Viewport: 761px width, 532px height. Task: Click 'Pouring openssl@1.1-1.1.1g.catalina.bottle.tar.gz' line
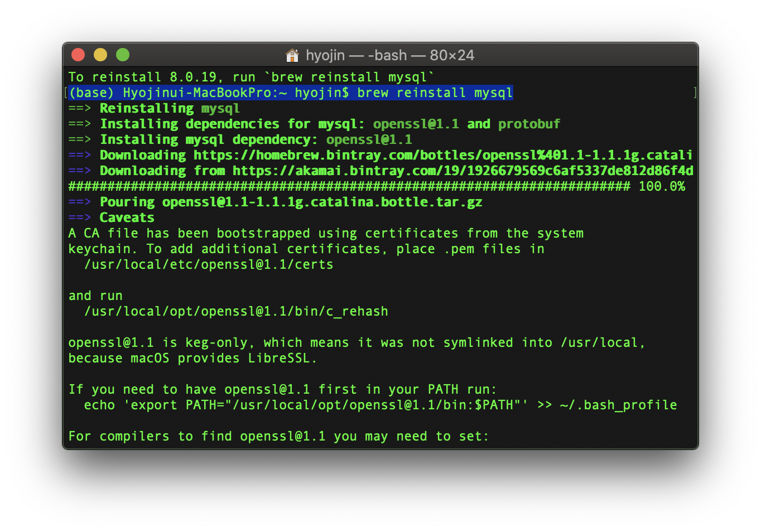[x=275, y=202]
